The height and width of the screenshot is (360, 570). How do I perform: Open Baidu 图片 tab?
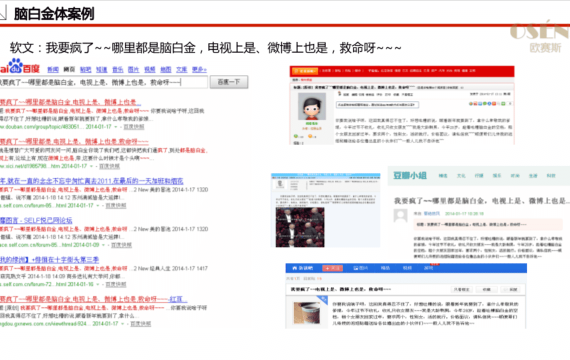pos(133,69)
